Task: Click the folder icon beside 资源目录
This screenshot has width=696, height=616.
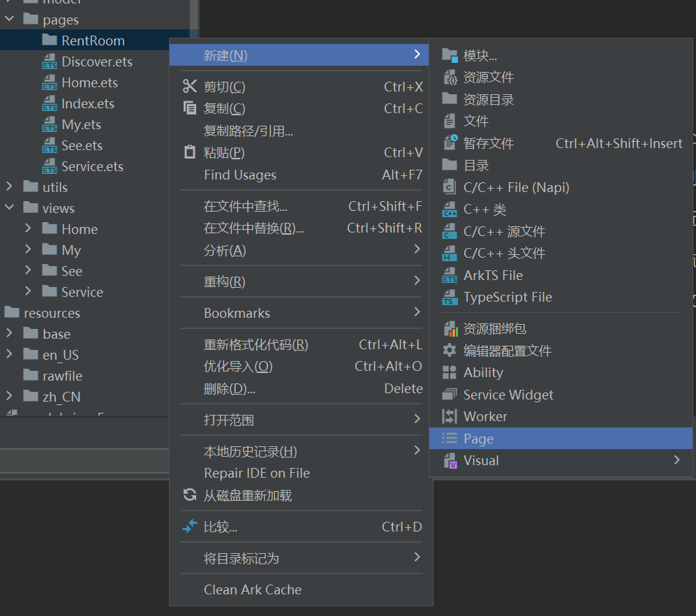Action: tap(450, 98)
